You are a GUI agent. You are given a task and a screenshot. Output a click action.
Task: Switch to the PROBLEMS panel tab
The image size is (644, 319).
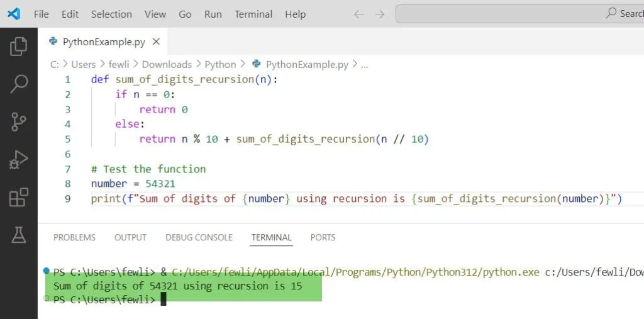pyautogui.click(x=74, y=237)
